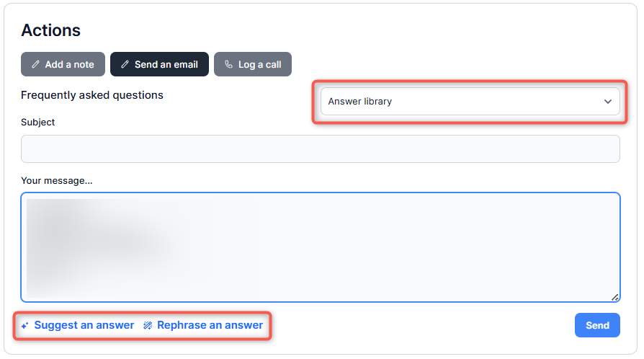Focus the Subject input field
Viewport: 644px width, 359px height.
pyautogui.click(x=320, y=149)
